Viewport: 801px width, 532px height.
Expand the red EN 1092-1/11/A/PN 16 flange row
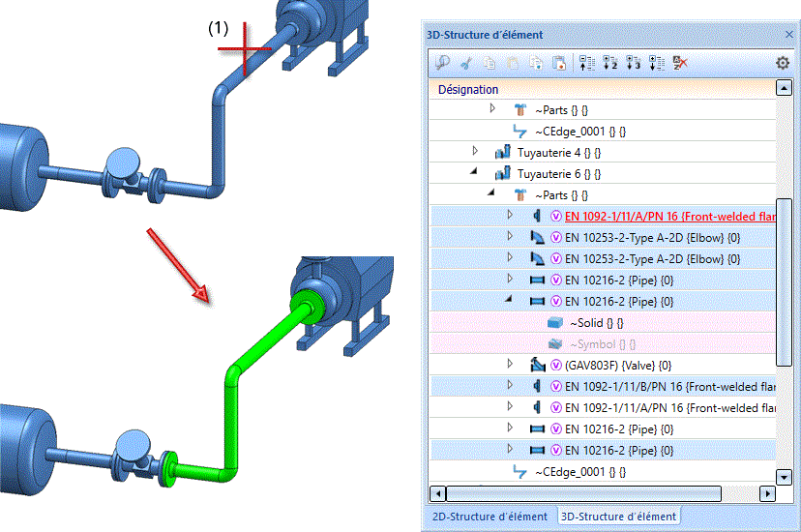click(510, 215)
